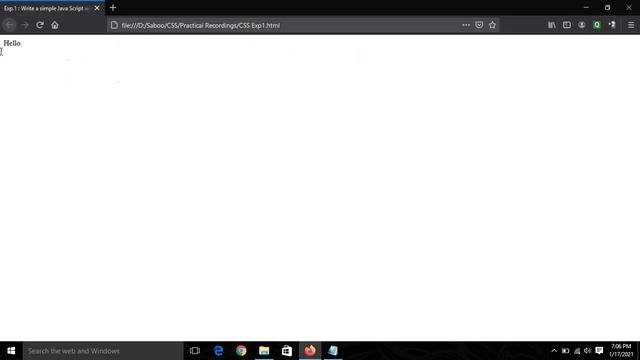Launch Google Chrome from the taskbar
The image size is (640, 360).
pos(241,351)
